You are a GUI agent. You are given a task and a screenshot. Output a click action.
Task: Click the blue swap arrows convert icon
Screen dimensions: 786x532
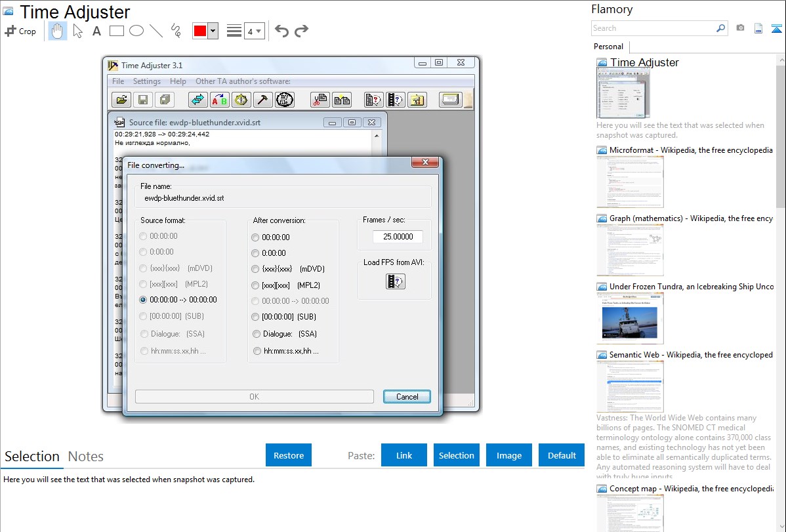(198, 100)
